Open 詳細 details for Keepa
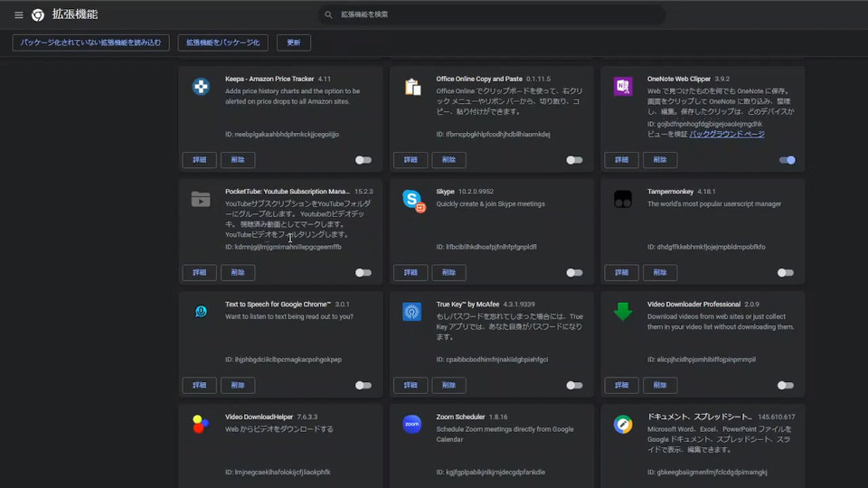The height and width of the screenshot is (488, 868). pos(199,160)
